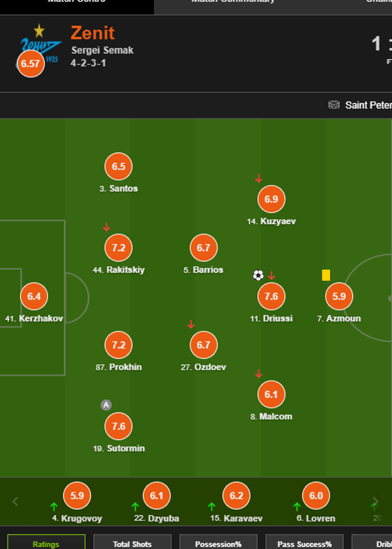
Task: Click the Zenit 6.57 team rating badge
Action: [x=30, y=64]
